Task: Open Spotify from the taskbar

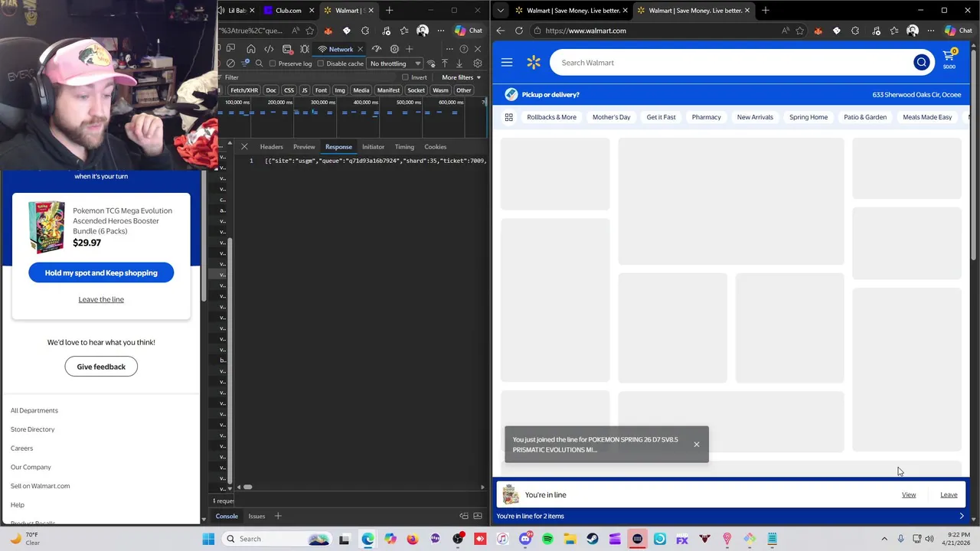Action: [x=547, y=539]
